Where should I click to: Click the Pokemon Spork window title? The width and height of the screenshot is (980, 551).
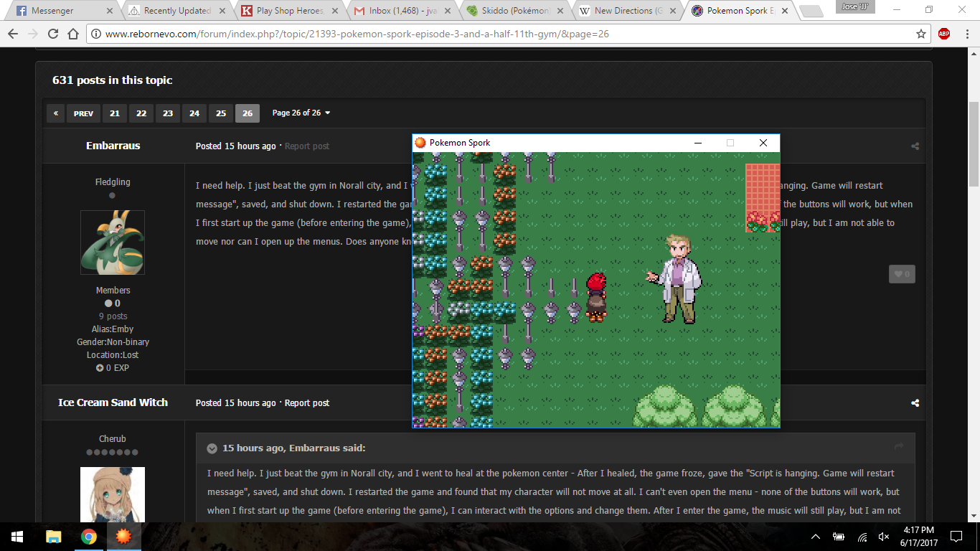pyautogui.click(x=460, y=143)
